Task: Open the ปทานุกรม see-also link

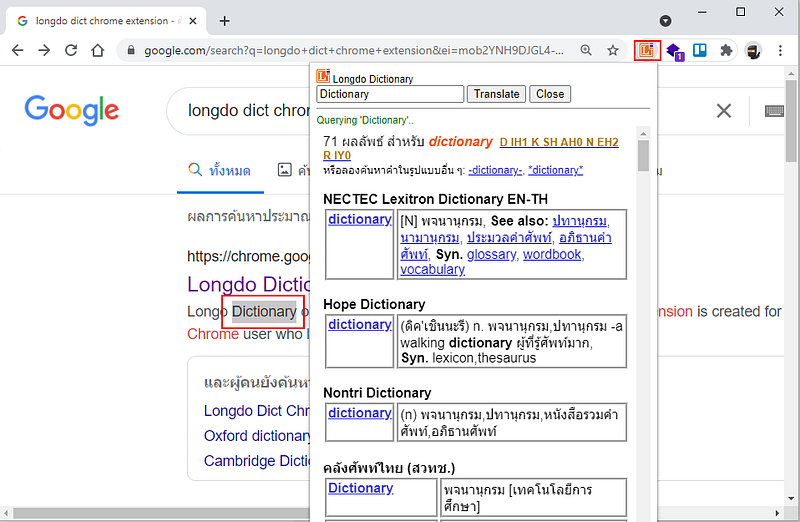Action: (580, 221)
